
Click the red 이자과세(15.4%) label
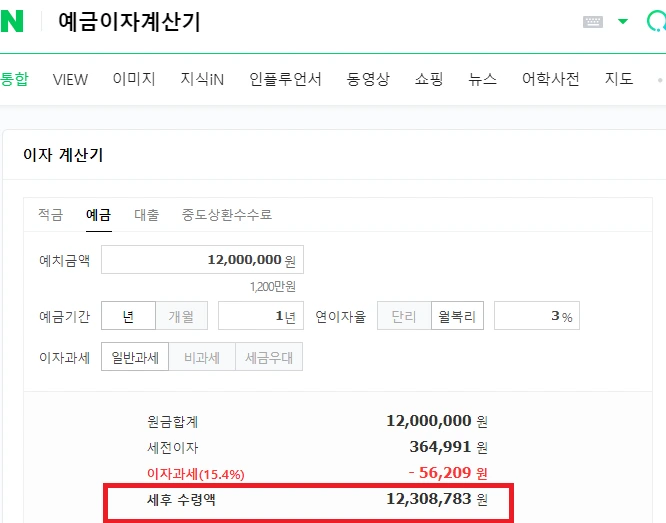pos(196,474)
